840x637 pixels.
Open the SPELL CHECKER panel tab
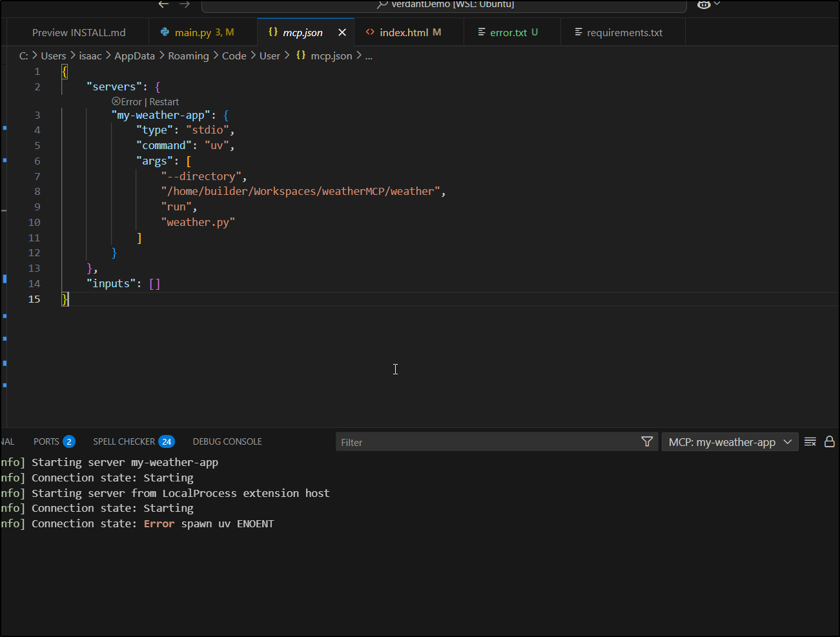(124, 441)
